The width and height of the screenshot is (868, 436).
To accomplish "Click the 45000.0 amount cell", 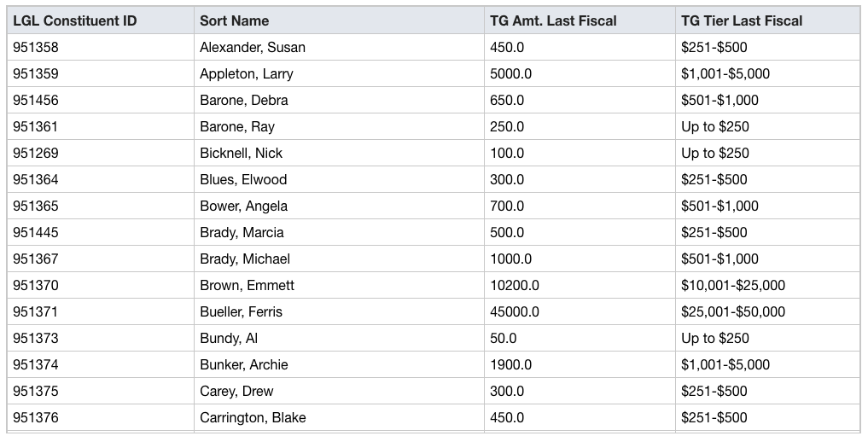I will [x=514, y=312].
